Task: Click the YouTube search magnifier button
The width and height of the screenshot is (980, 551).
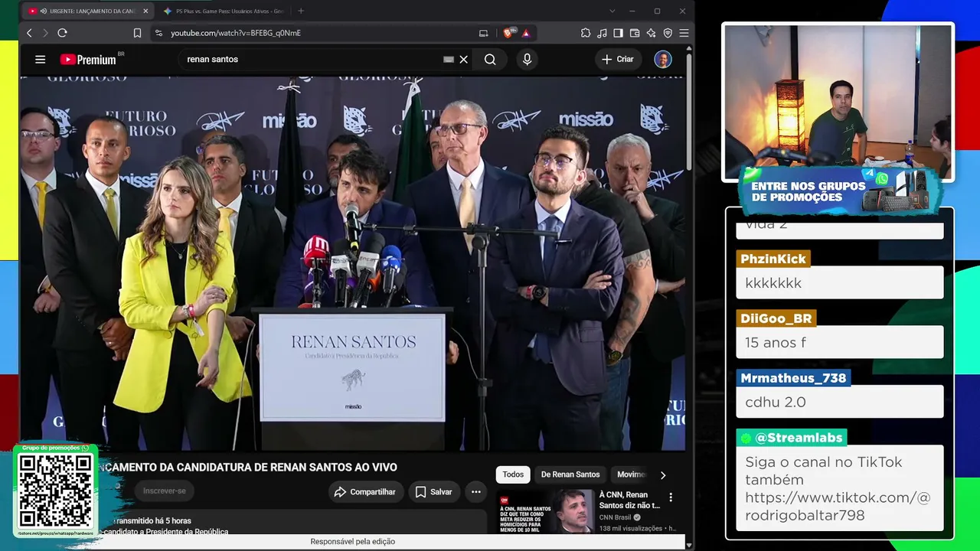Action: pyautogui.click(x=490, y=59)
